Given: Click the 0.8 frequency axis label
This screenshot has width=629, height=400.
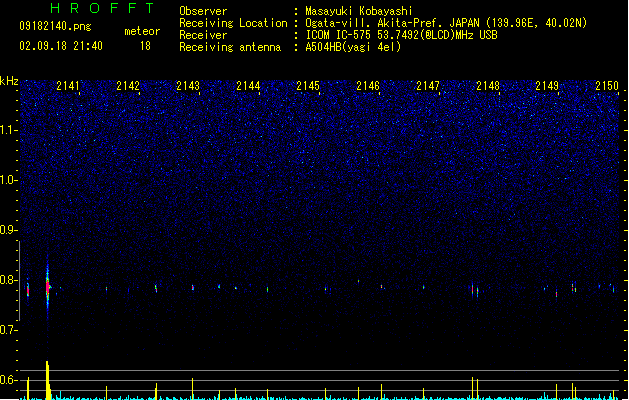Looking at the screenshot, I should (9, 280).
